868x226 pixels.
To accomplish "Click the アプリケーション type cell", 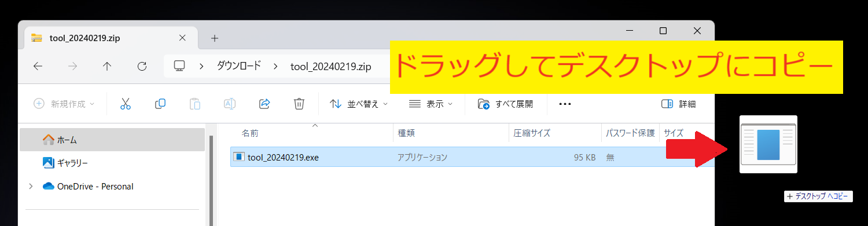I will pyautogui.click(x=422, y=157).
